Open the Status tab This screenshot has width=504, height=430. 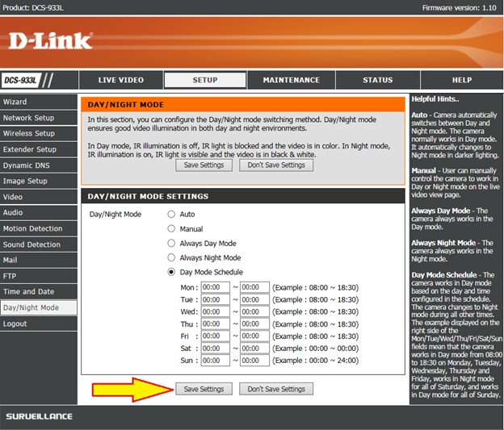(x=377, y=81)
